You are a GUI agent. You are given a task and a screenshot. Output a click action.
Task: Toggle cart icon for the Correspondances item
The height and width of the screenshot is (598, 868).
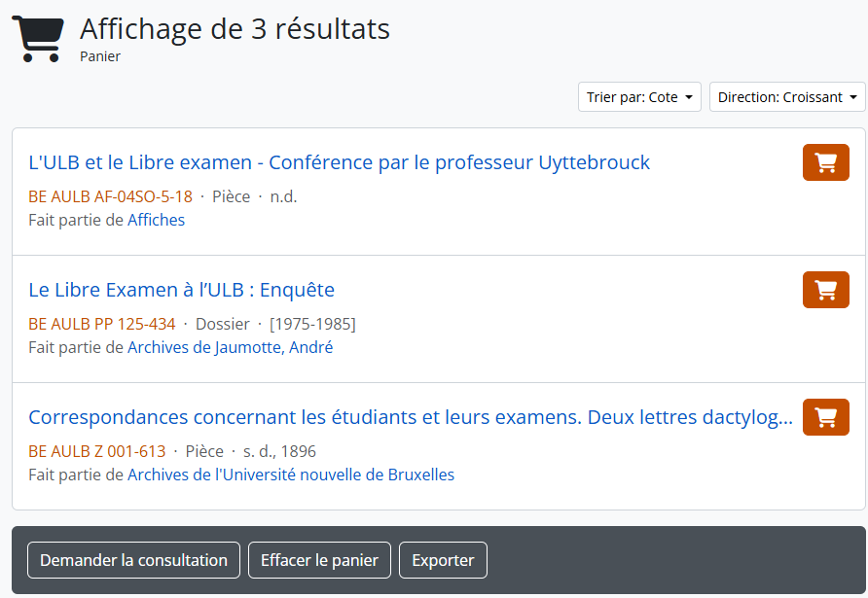click(x=825, y=417)
